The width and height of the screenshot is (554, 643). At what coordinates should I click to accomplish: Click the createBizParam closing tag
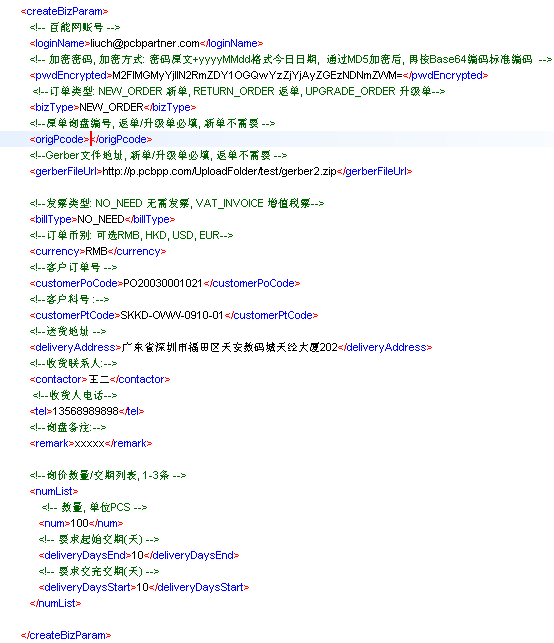click(x=66, y=635)
